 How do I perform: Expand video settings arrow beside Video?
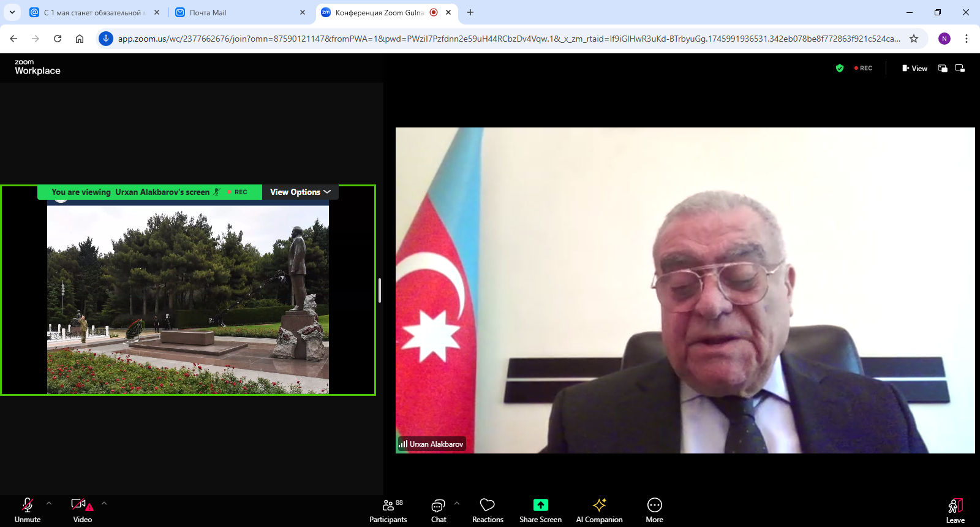tap(104, 504)
